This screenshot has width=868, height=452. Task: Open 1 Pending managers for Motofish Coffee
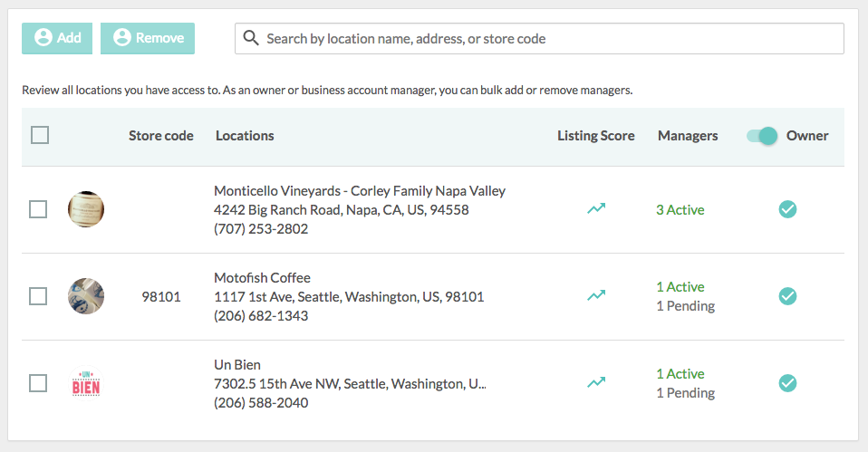tap(685, 306)
